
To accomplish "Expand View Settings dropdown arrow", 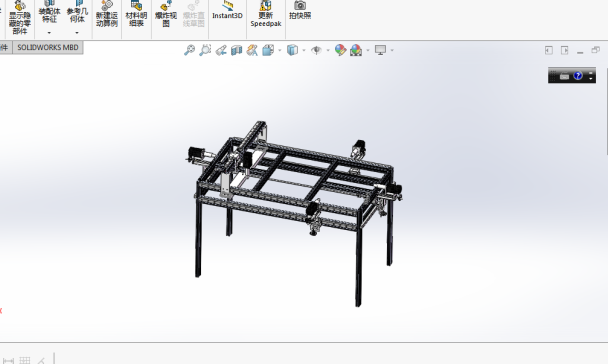I will (x=392, y=50).
